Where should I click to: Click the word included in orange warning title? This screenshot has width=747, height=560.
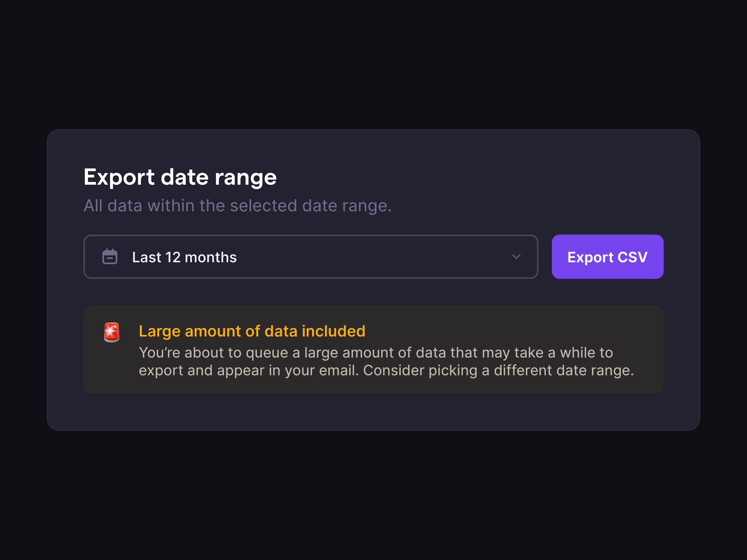pos(334,331)
